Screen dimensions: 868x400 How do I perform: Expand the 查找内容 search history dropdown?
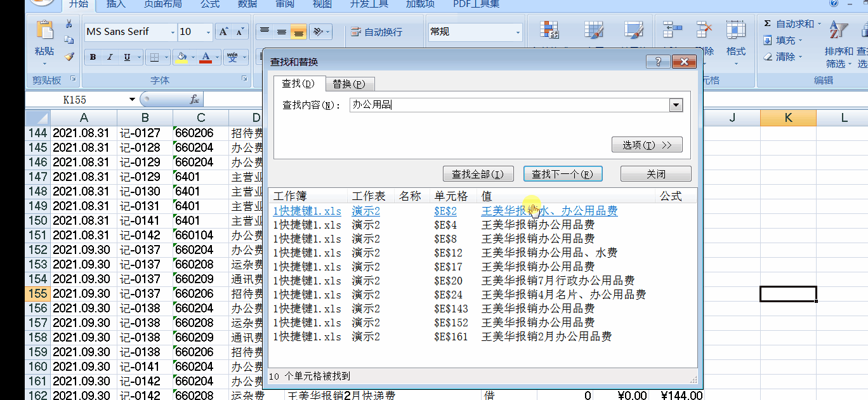(x=676, y=105)
